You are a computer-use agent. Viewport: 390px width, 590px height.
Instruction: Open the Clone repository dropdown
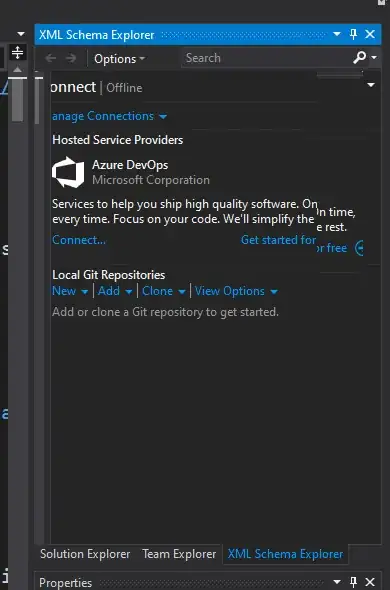coord(164,291)
